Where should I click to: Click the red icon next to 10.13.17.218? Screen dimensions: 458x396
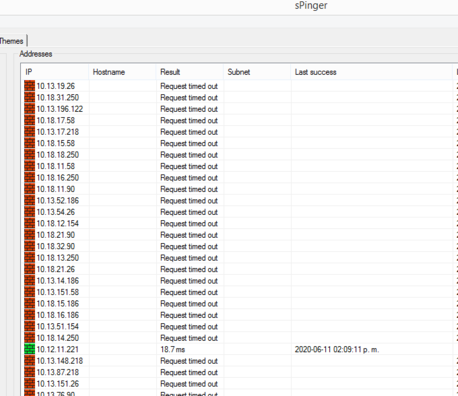[x=29, y=132]
